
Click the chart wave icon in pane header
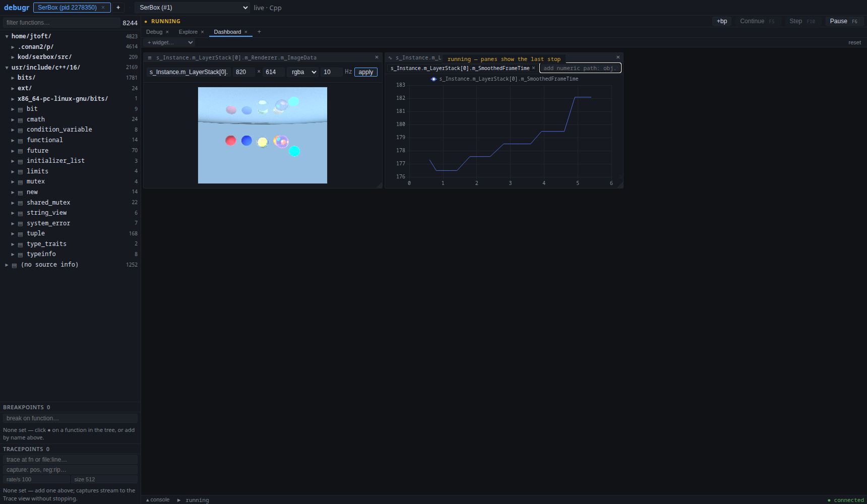(x=390, y=58)
